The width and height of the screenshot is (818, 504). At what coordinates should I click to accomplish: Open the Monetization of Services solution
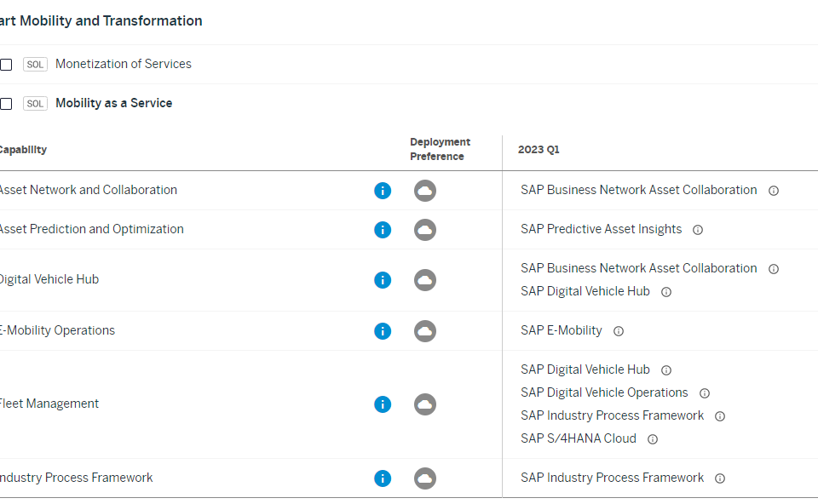coord(123,64)
